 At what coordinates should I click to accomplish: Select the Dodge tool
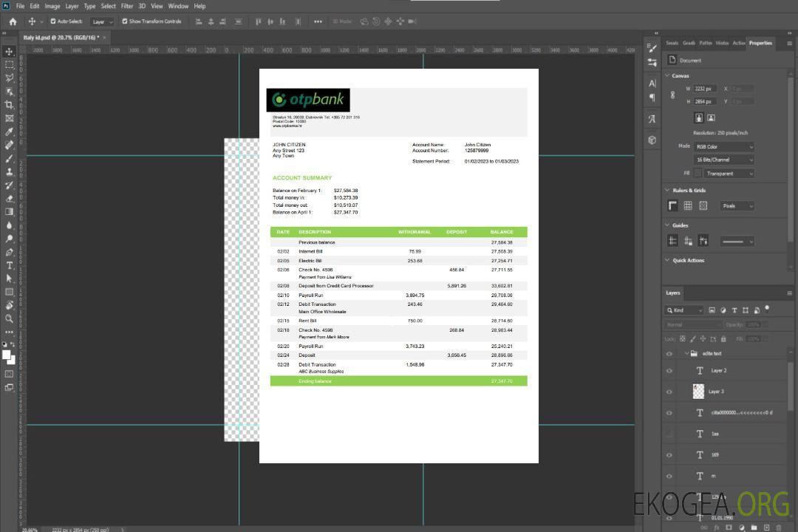click(9, 238)
